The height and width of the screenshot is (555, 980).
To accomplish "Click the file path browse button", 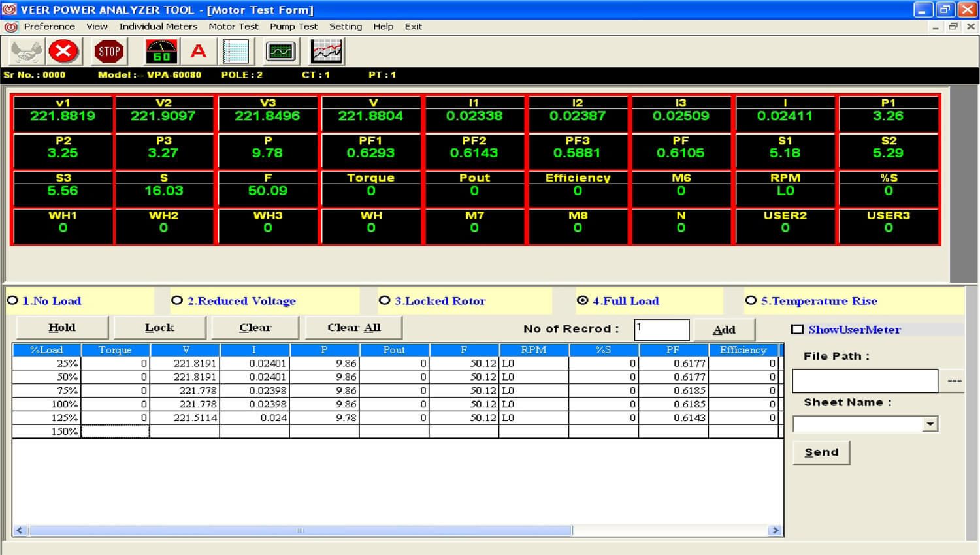I will tap(954, 381).
